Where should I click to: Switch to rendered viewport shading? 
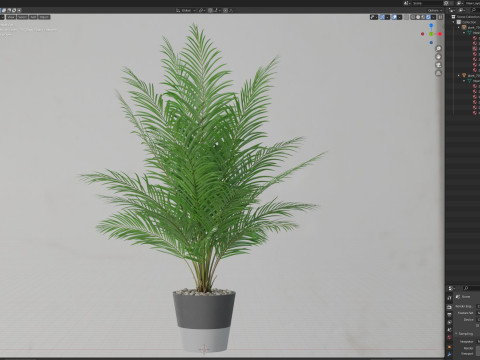[428, 17]
